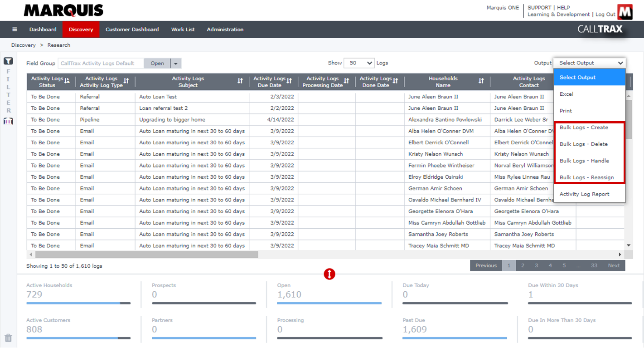Click the Log Out link
The height and width of the screenshot is (348, 644).
pos(605,14)
